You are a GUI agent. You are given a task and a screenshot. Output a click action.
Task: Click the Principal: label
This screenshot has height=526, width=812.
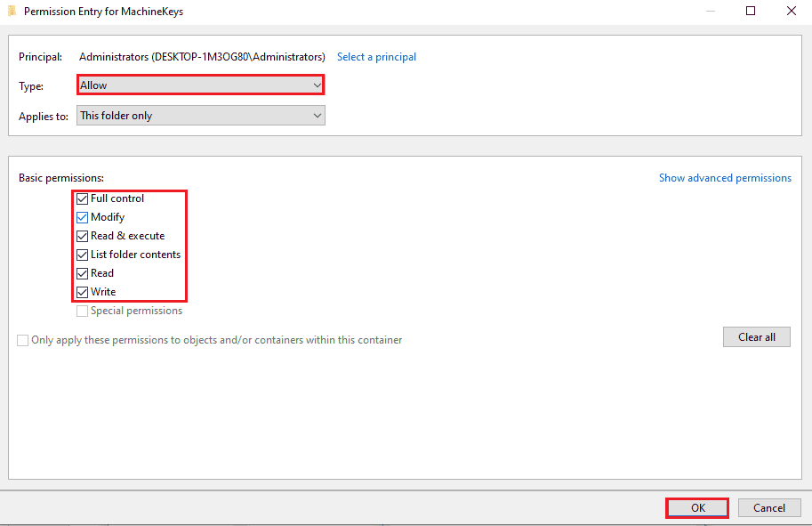click(x=40, y=57)
